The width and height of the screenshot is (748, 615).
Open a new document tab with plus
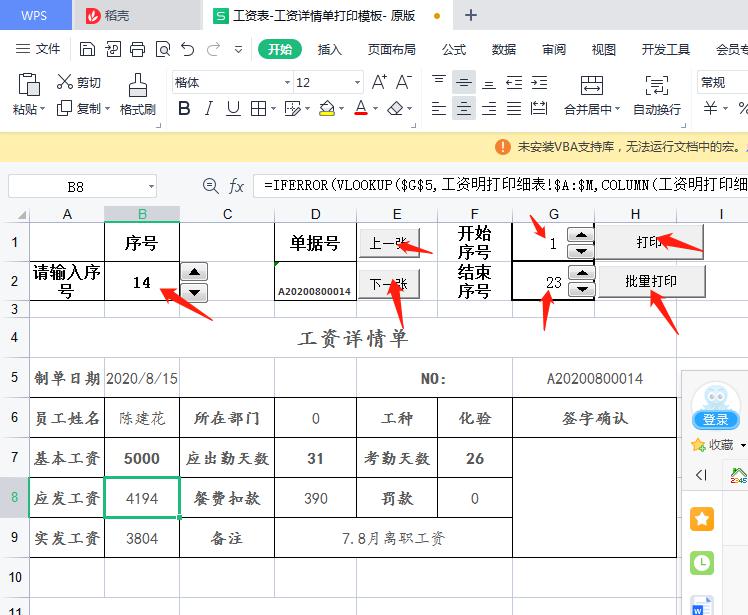click(x=471, y=15)
